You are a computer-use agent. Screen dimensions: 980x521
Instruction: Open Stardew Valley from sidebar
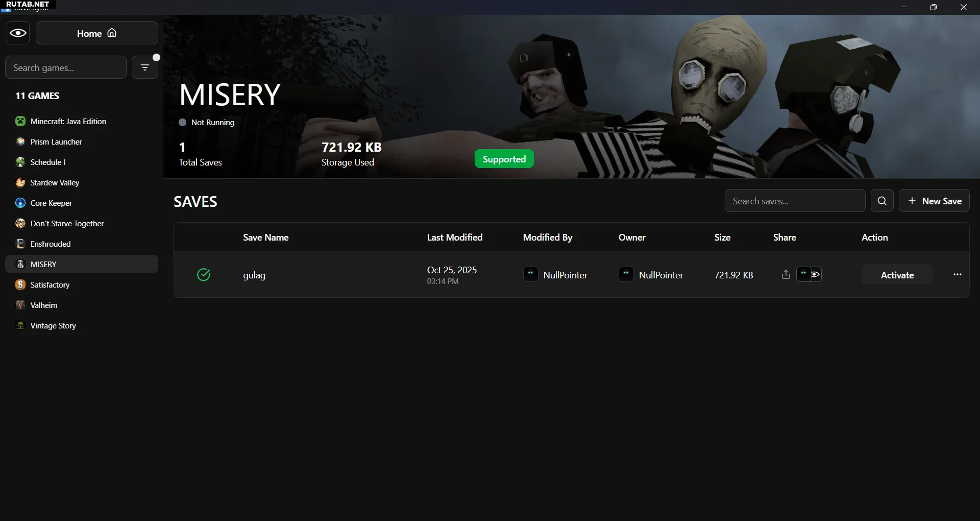(x=55, y=183)
